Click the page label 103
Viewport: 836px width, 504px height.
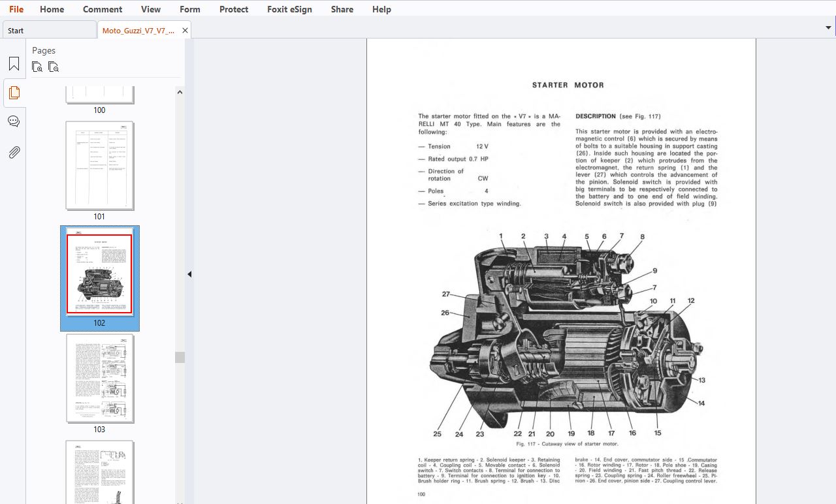(99, 430)
